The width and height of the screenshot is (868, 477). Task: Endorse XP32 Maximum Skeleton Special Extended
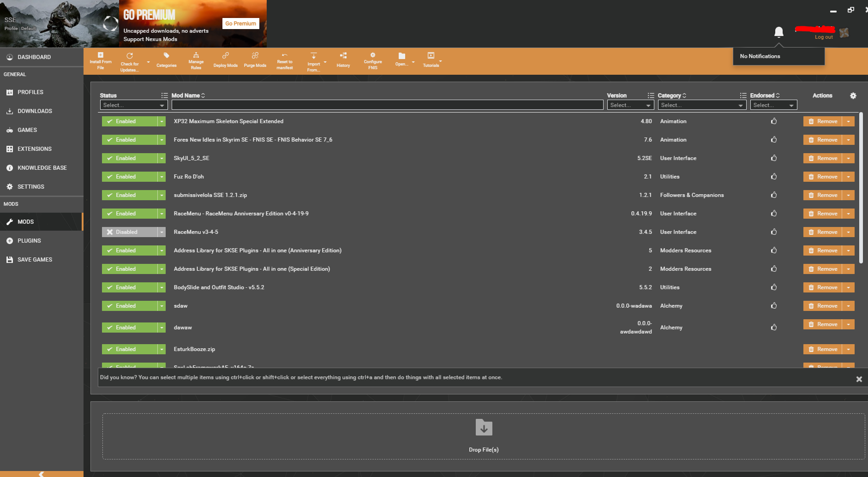[x=774, y=121]
